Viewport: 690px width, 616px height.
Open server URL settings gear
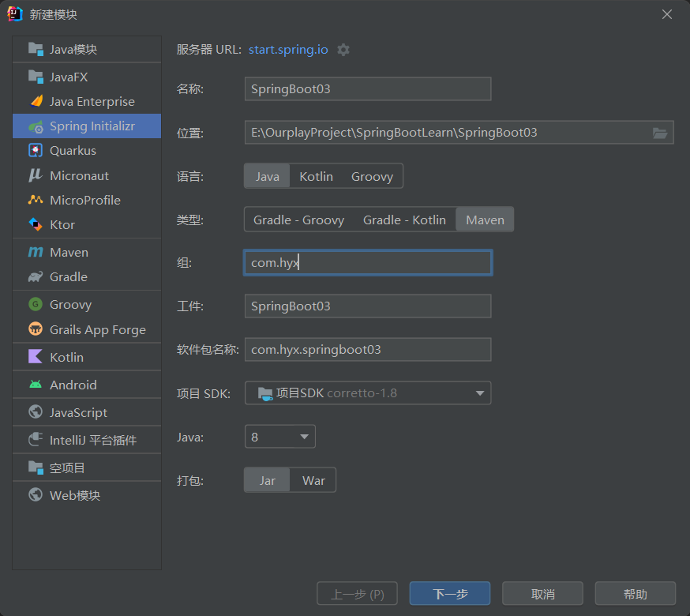(x=343, y=50)
